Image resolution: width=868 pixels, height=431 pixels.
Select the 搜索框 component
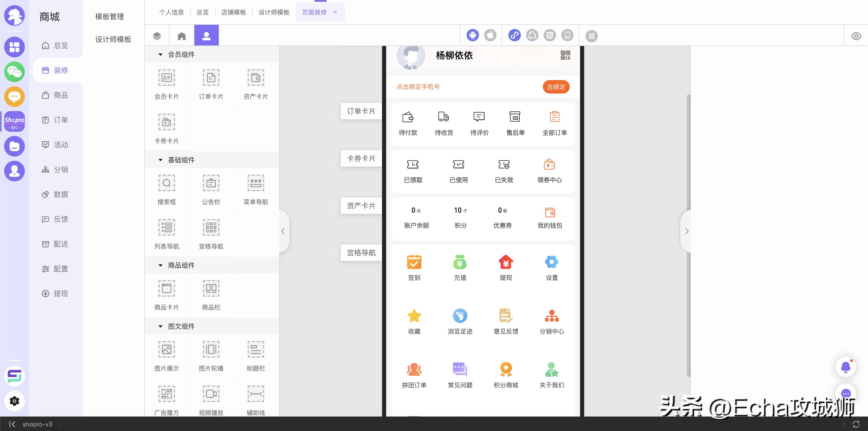pyautogui.click(x=166, y=190)
